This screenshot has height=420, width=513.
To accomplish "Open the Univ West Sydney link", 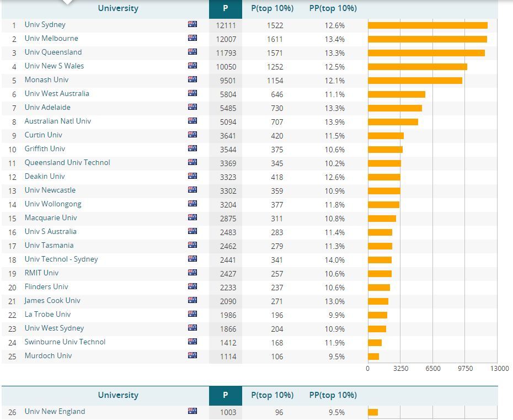I will [54, 328].
